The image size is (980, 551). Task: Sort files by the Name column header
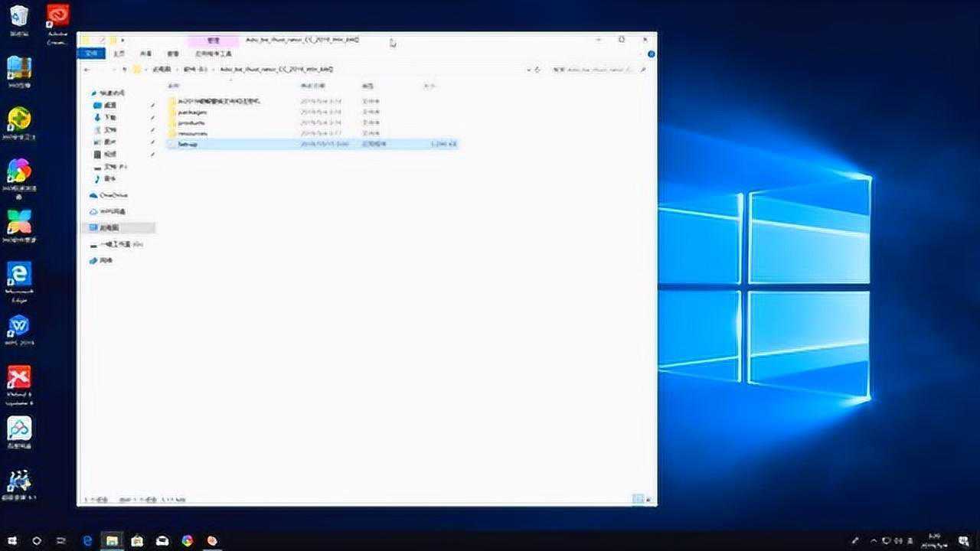click(174, 86)
